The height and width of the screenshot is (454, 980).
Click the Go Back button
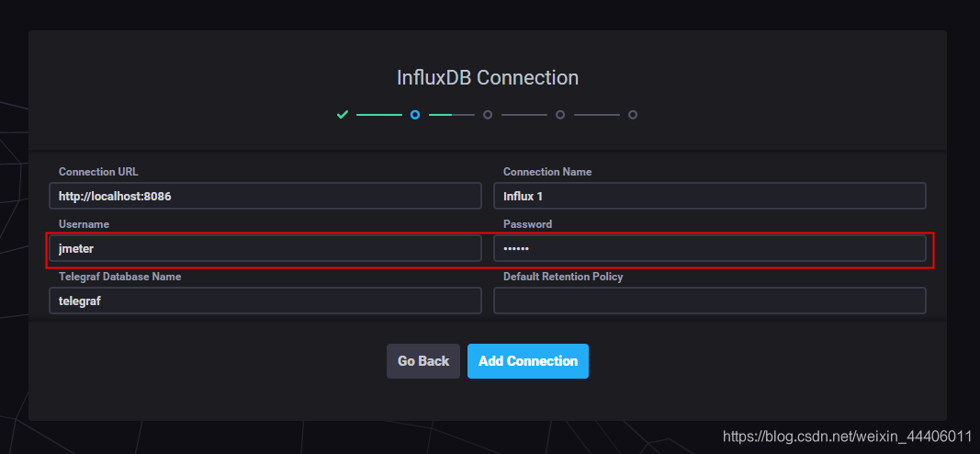click(423, 361)
